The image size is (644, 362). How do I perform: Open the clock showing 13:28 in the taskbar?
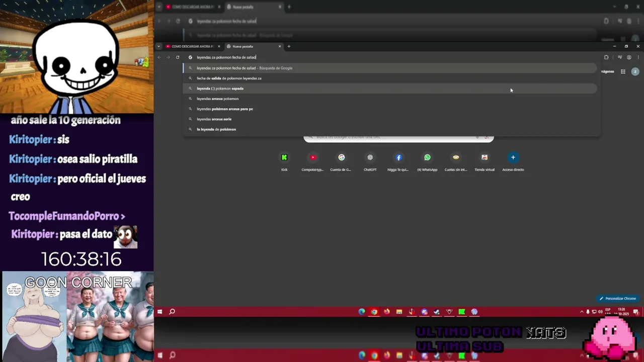[x=622, y=312]
